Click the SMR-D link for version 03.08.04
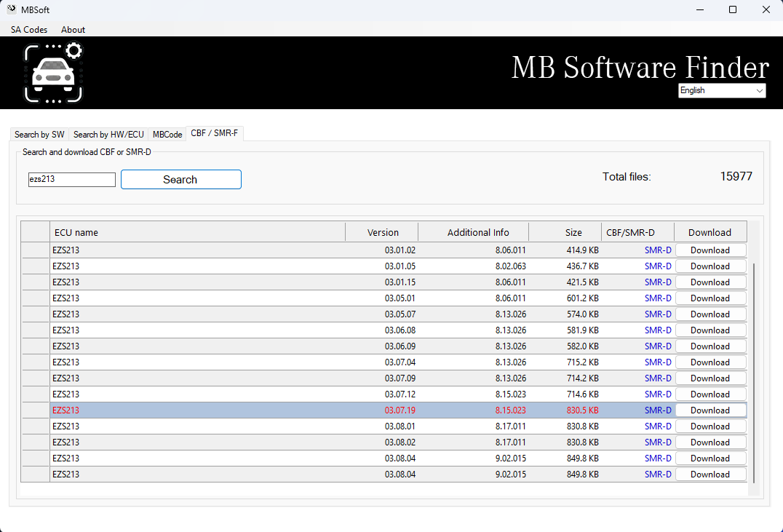Screen dimensions: 783x532 657,458
